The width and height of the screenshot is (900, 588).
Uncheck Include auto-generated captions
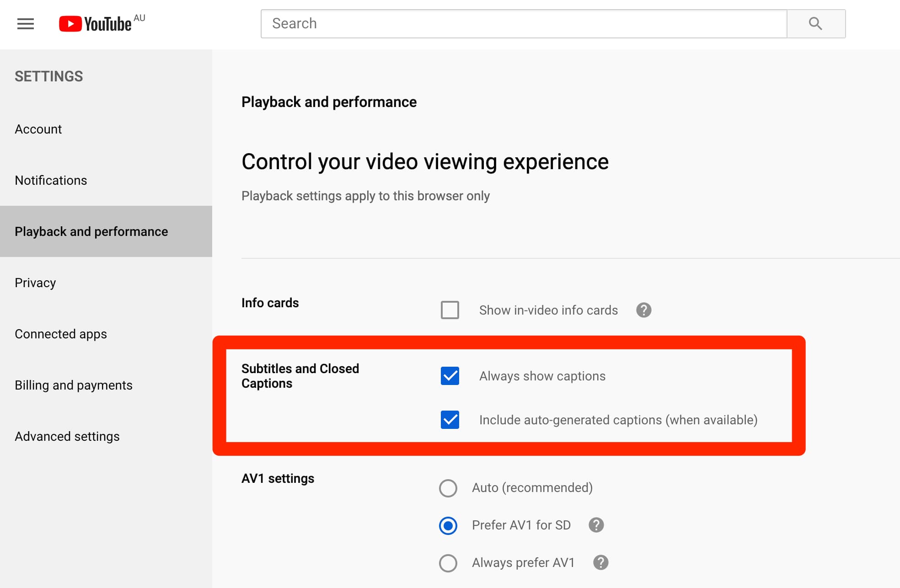point(450,420)
